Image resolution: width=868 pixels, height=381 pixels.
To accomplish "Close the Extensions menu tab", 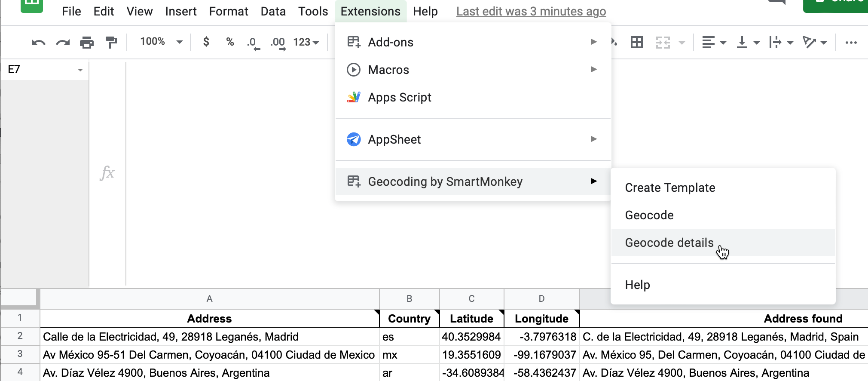I will pyautogui.click(x=370, y=11).
